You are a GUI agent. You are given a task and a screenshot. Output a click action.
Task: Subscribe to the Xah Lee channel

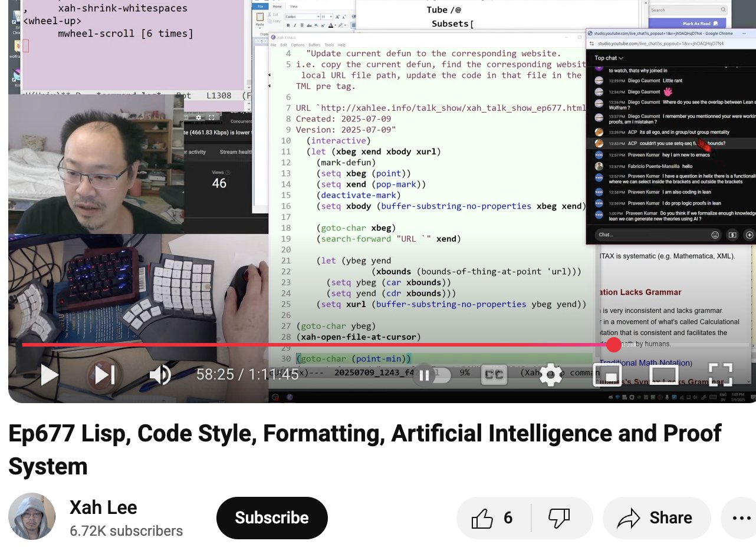[272, 517]
